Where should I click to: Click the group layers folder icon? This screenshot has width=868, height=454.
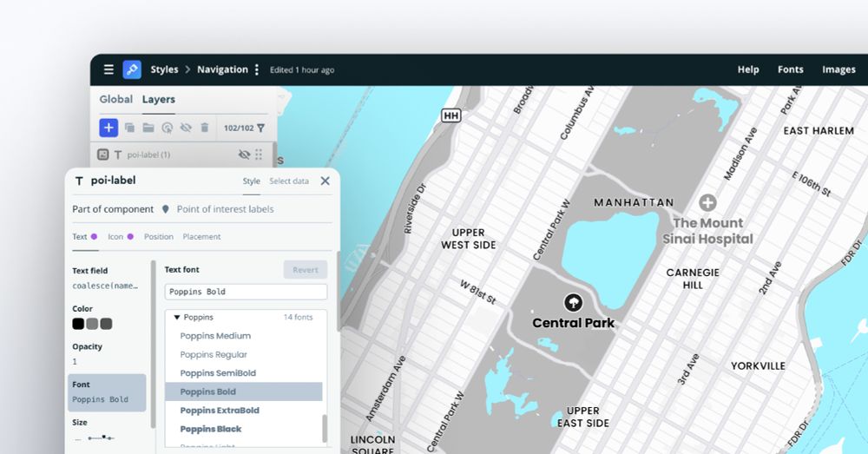pyautogui.click(x=148, y=128)
